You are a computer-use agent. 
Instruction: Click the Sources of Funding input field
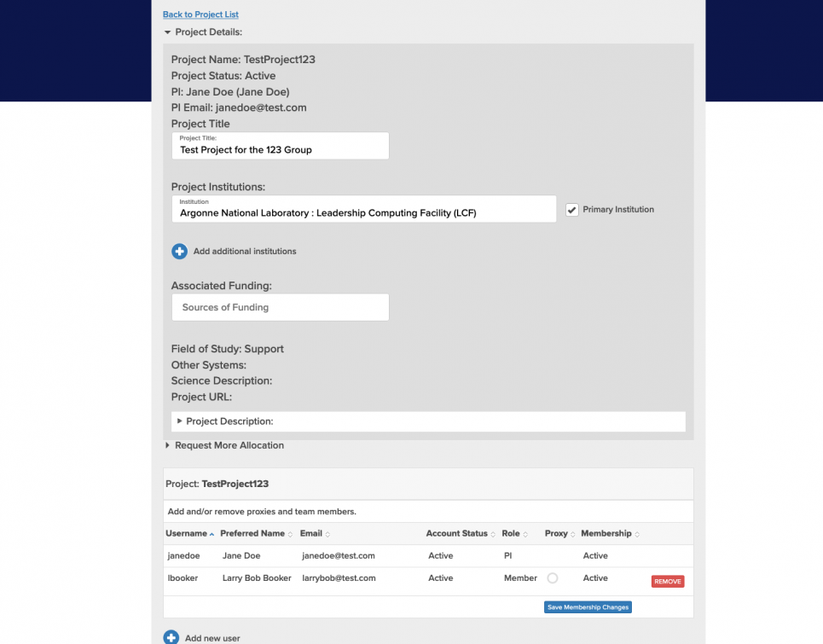(x=280, y=307)
